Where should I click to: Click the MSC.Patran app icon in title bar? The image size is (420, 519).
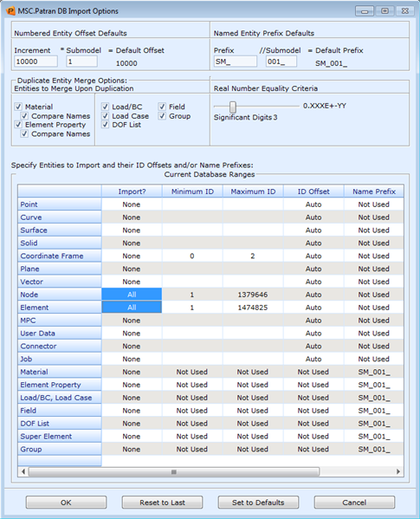coord(11,11)
